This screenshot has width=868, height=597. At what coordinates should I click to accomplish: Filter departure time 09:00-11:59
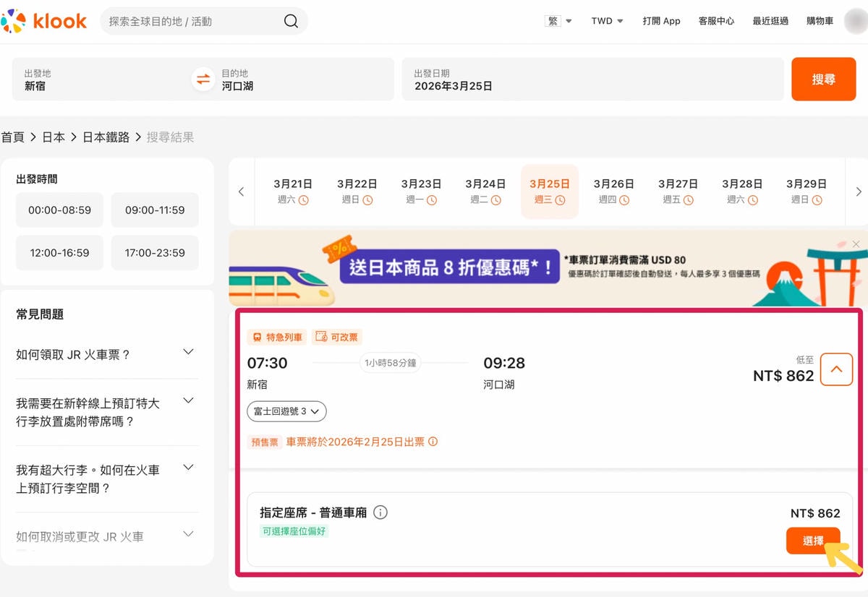coord(155,210)
